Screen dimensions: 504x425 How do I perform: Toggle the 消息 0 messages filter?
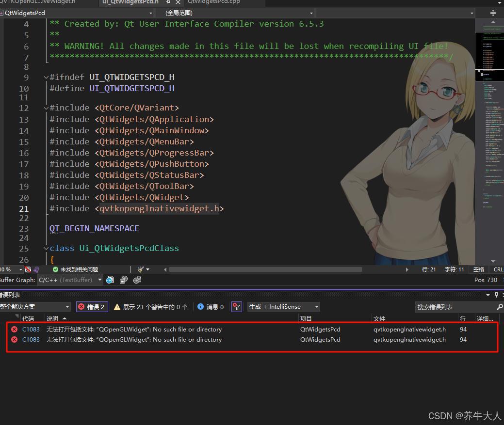pyautogui.click(x=211, y=307)
